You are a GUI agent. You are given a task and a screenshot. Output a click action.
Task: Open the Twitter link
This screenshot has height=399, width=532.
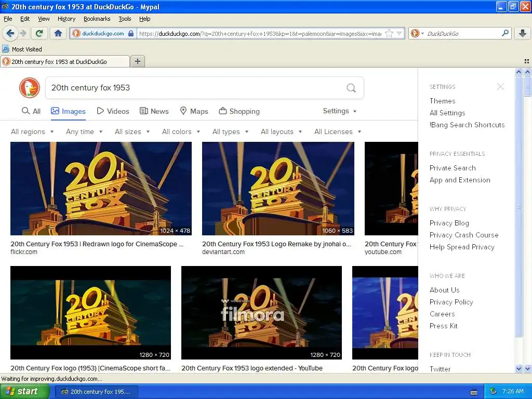click(440, 369)
